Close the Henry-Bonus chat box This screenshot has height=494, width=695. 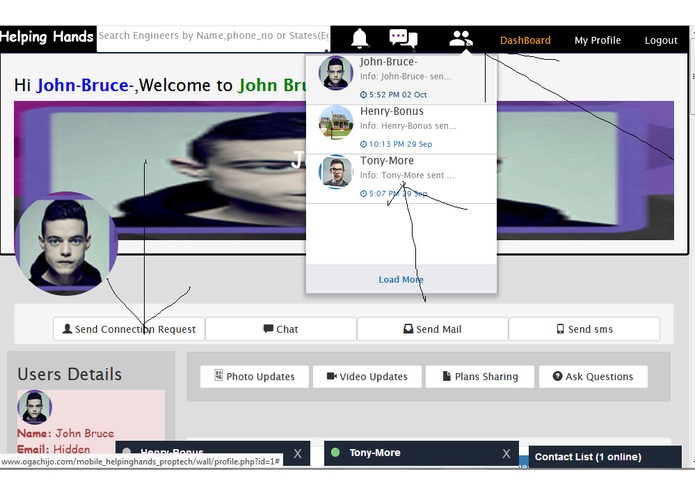point(297,454)
